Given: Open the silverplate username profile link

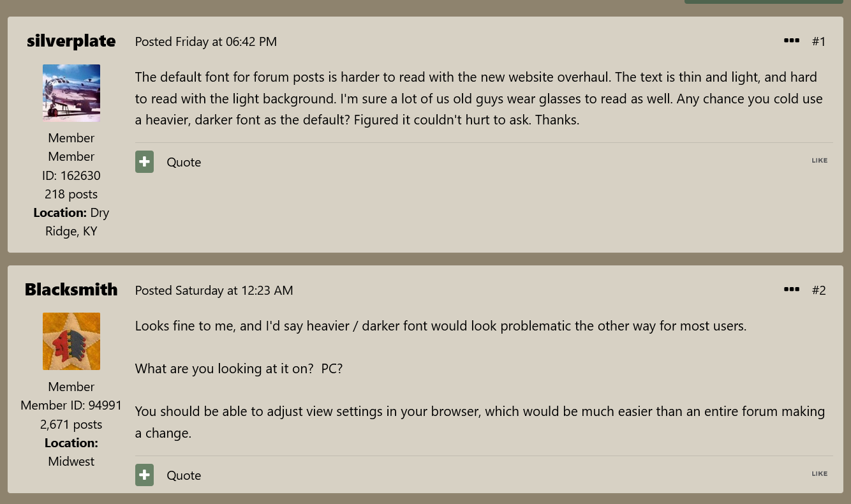Looking at the screenshot, I should pyautogui.click(x=71, y=41).
